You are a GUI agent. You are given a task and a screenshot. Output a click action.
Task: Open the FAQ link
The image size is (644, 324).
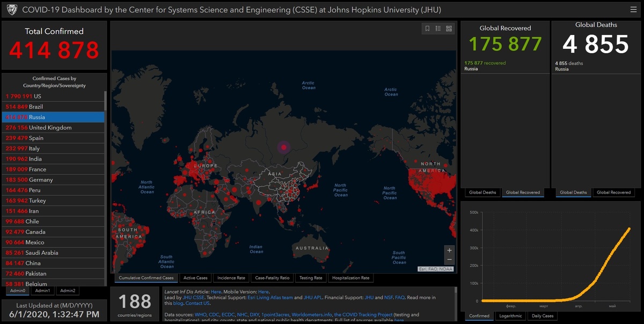click(x=400, y=298)
